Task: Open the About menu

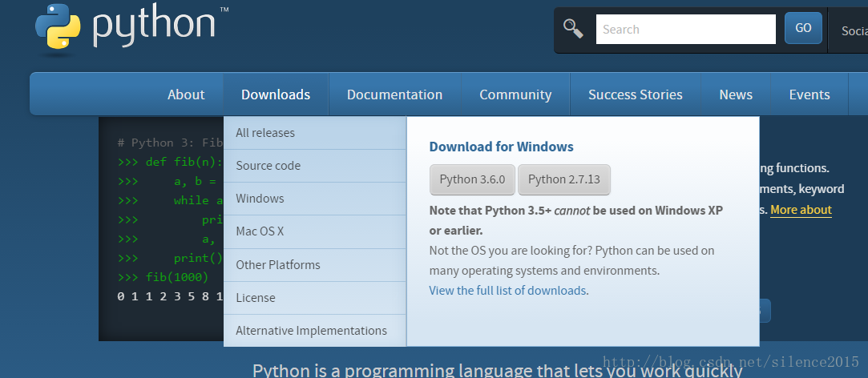Action: (186, 94)
